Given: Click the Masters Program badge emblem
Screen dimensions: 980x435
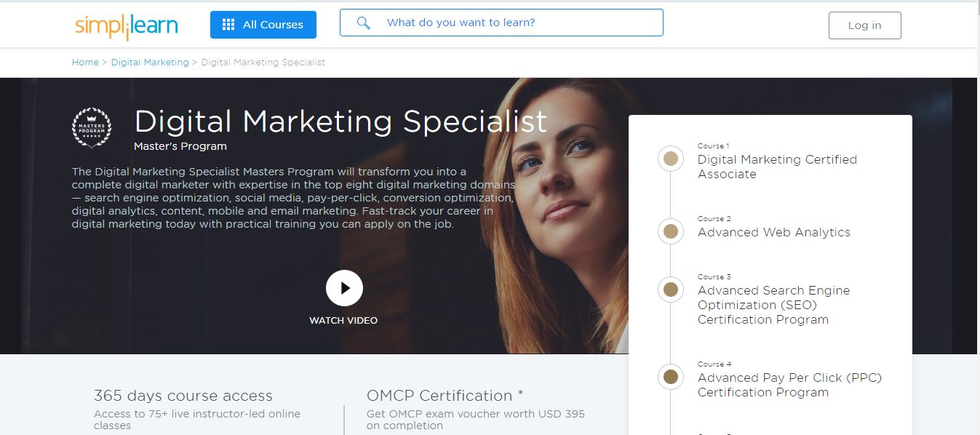Looking at the screenshot, I should click(x=92, y=127).
